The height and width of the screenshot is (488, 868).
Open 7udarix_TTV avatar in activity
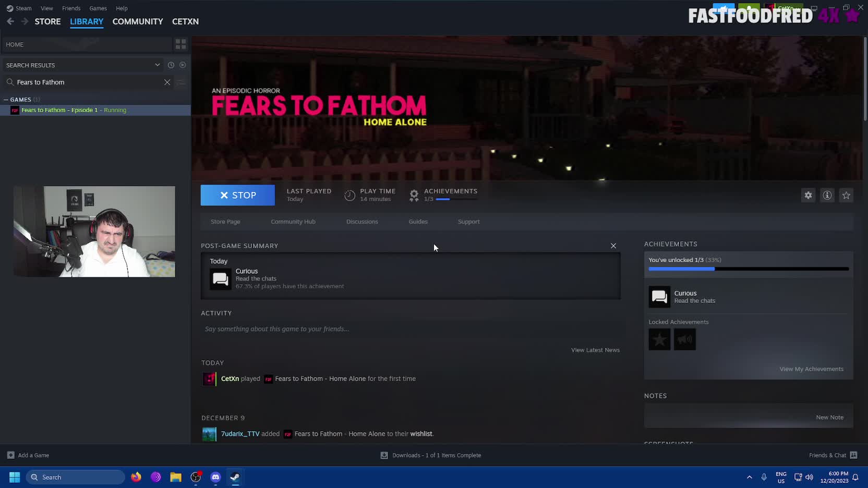tap(209, 434)
